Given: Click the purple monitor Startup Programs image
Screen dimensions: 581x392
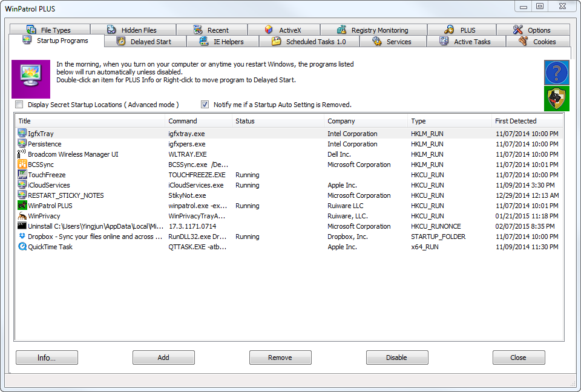Looking at the screenshot, I should coord(30,79).
